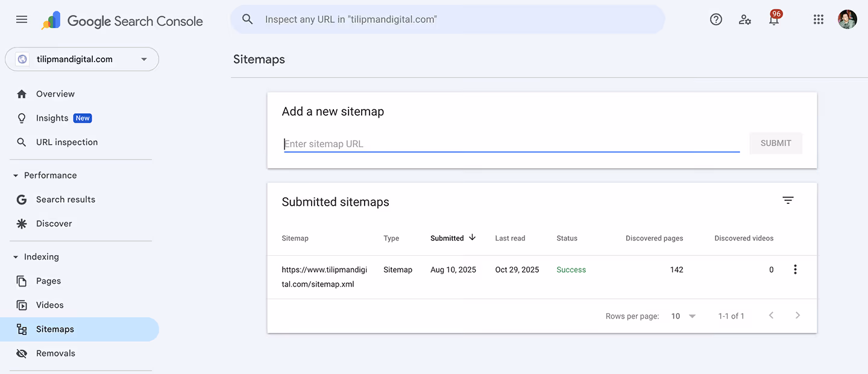Open more options for sitemap.xml row
Viewport: 868px width, 374px height.
click(x=795, y=270)
